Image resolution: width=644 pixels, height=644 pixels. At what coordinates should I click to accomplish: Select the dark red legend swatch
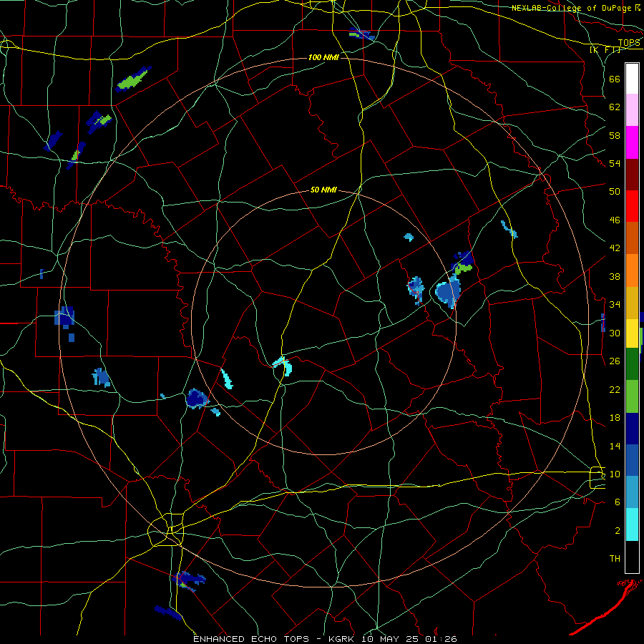coord(632,175)
